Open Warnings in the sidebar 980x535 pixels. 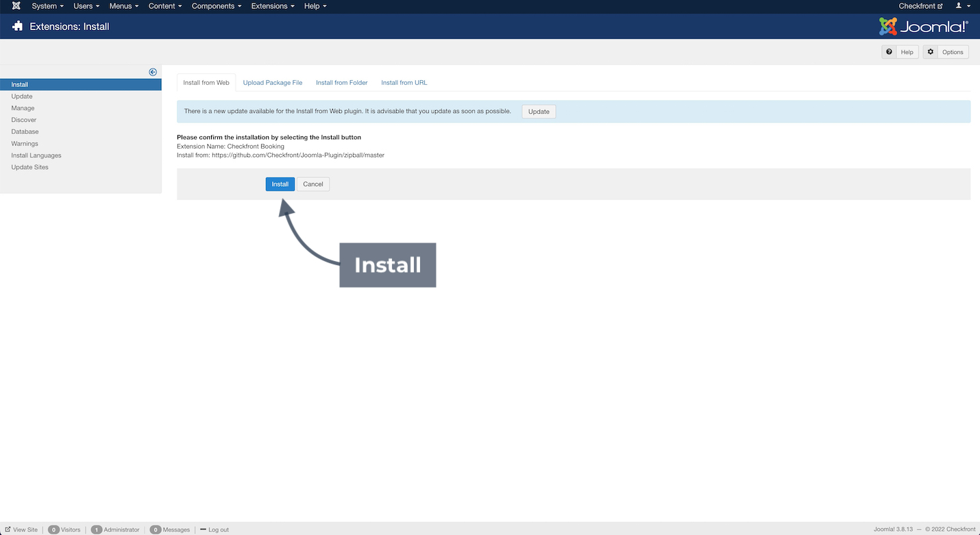coord(25,144)
